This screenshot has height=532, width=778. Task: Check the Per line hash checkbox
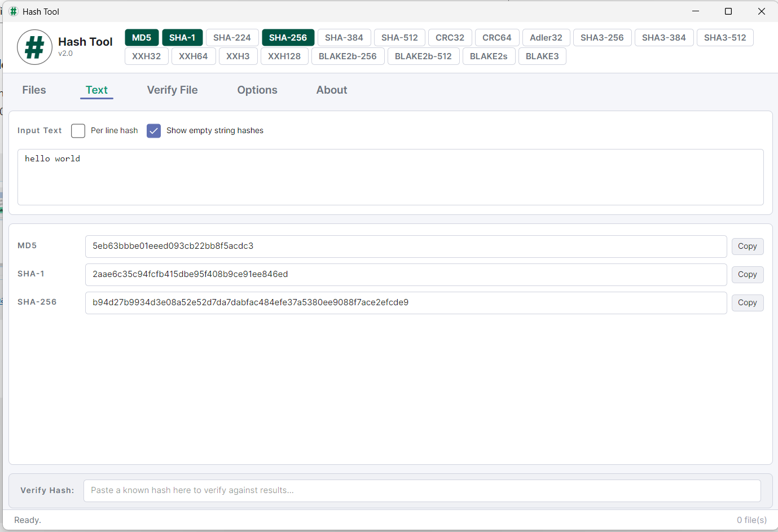78,130
